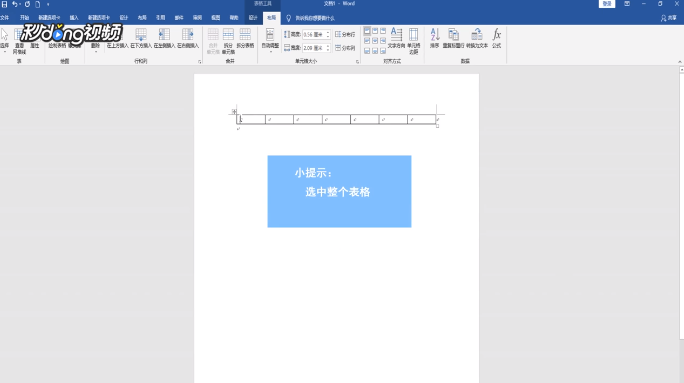Click the Width field spinner arrows
The height and width of the screenshot is (383, 684).
click(x=328, y=48)
